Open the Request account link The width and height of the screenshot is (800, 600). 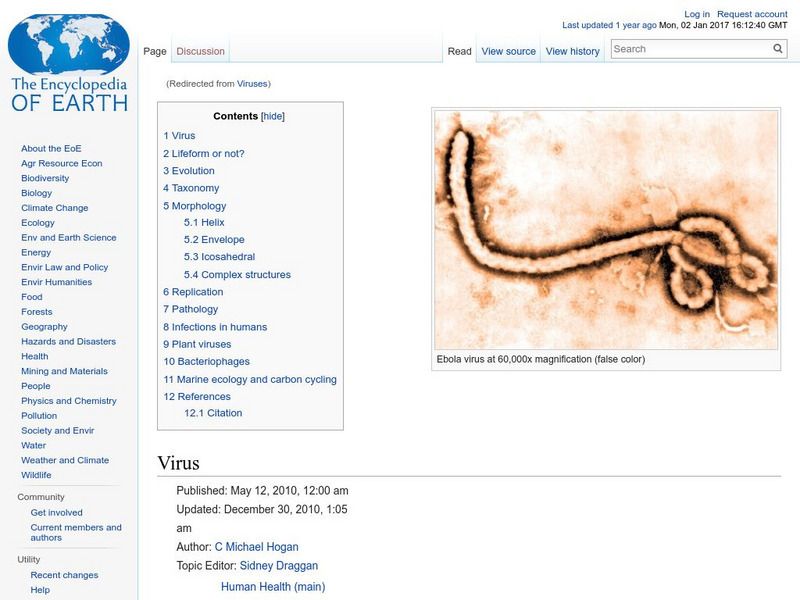pyautogui.click(x=752, y=14)
